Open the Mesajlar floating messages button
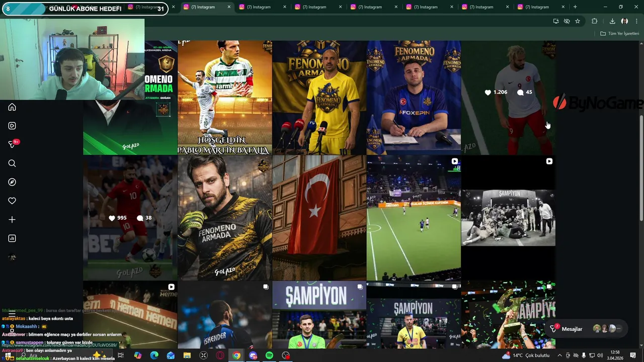The height and width of the screenshot is (362, 644). click(x=587, y=329)
